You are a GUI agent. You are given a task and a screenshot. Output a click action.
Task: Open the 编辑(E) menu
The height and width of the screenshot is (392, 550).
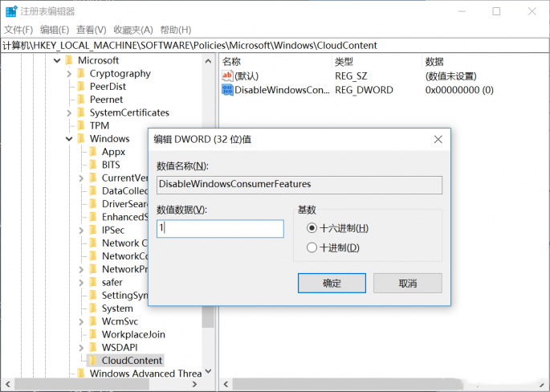(x=55, y=30)
